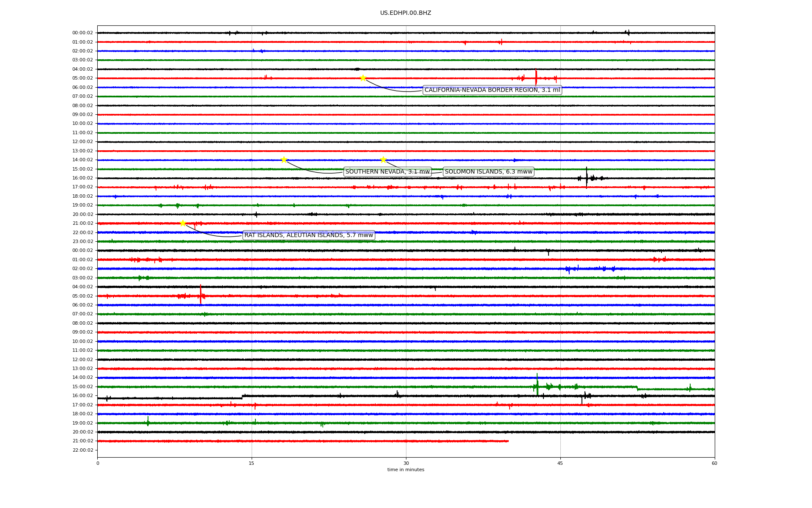
Task: Click the left yellow star on the 14:00:02 trace
Action: point(284,160)
